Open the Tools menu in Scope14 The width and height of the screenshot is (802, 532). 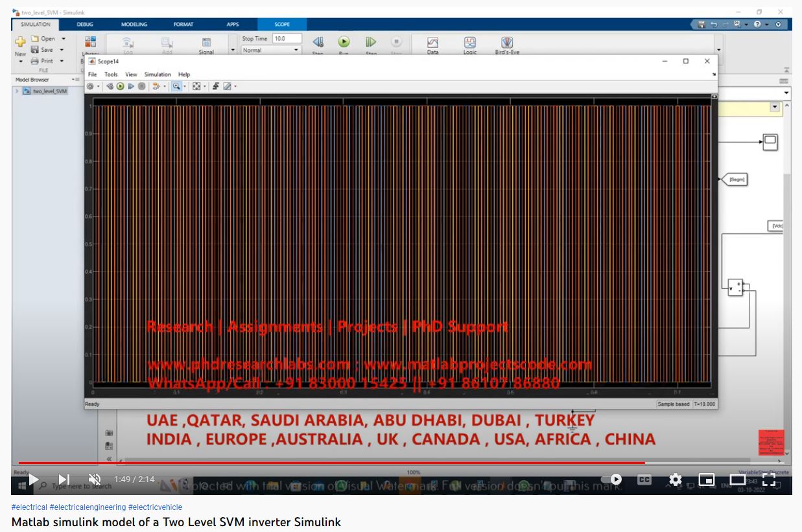(111, 75)
